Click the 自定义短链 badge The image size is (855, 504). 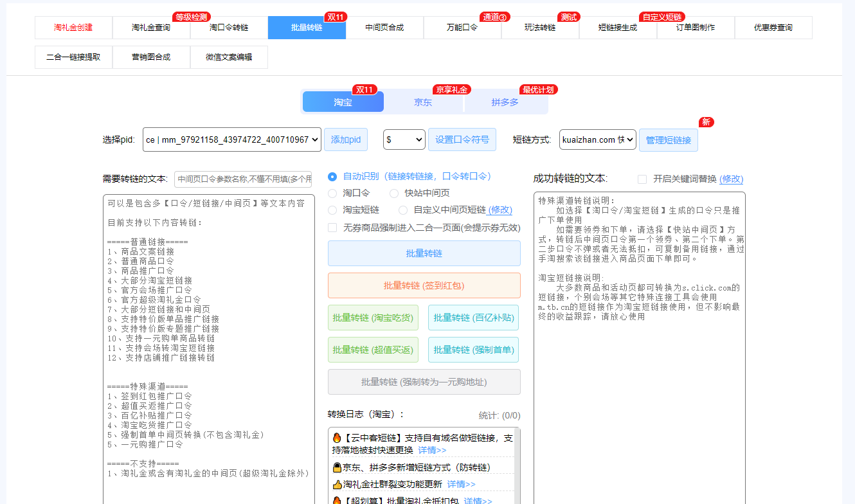661,17
